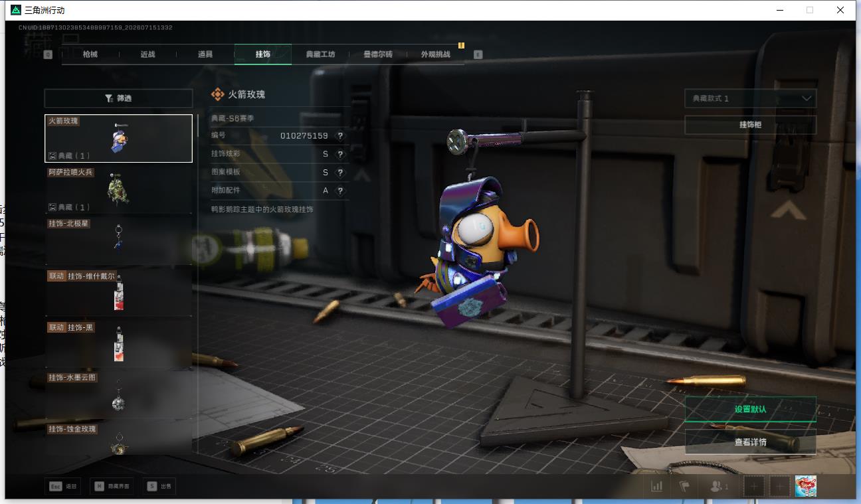
Task: Click the 查看详情 button
Action: point(751,442)
